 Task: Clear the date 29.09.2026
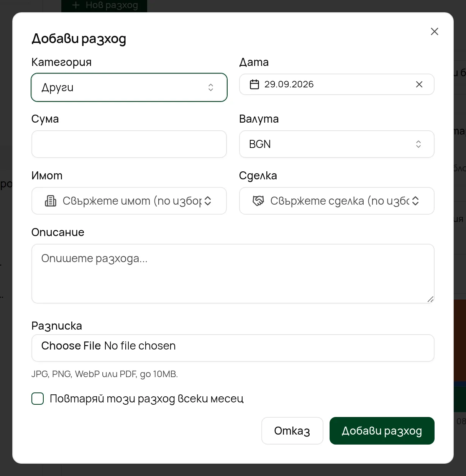(419, 84)
